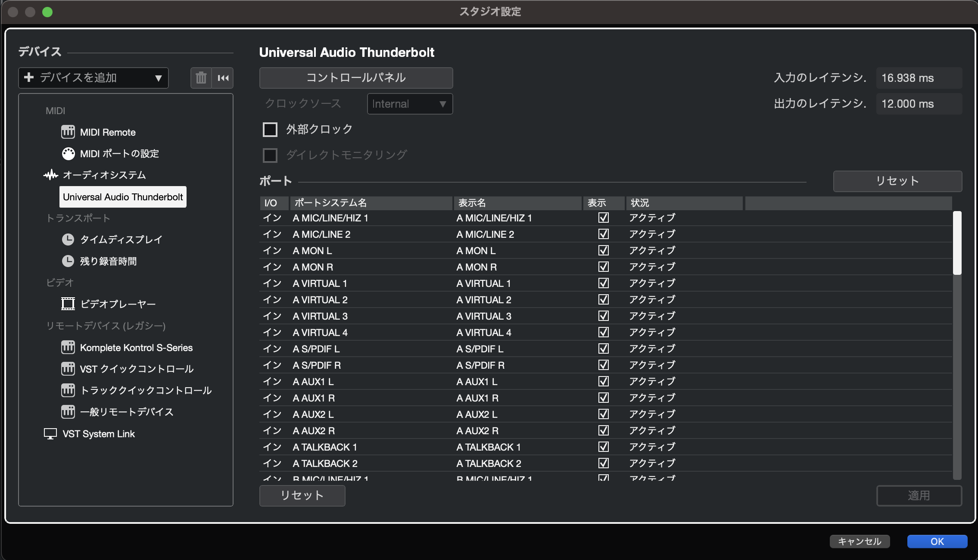The height and width of the screenshot is (560, 978).
Task: Click the trash delete device icon
Action: coord(201,78)
